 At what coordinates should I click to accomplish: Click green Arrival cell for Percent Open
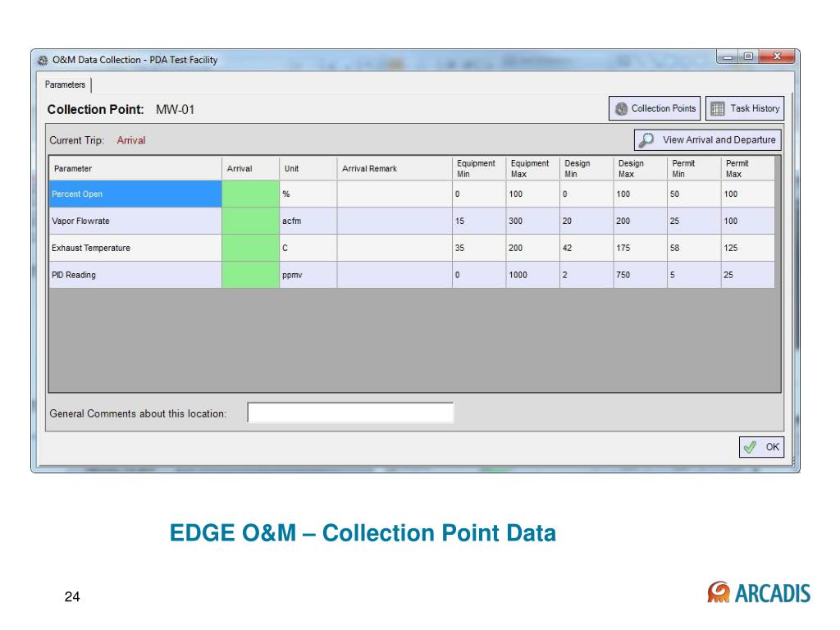(x=251, y=194)
